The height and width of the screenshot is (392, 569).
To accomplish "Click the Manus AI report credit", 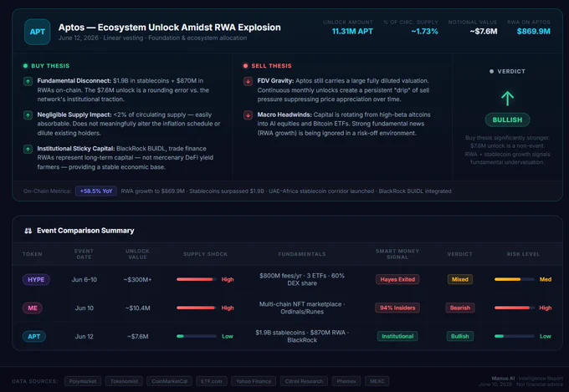I will 505,379.
